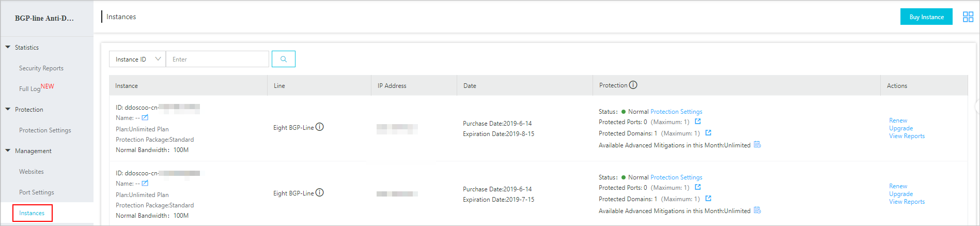Open Security Reports in sidebar
This screenshot has width=980, height=226.
point(41,68)
